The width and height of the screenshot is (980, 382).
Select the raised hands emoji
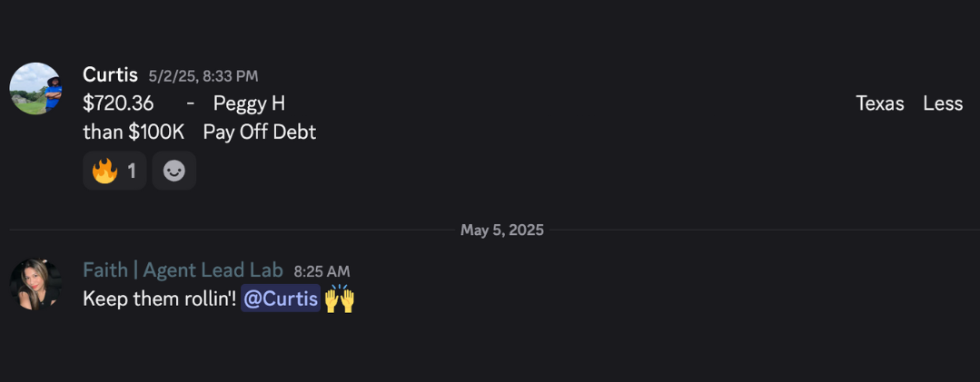coord(340,299)
